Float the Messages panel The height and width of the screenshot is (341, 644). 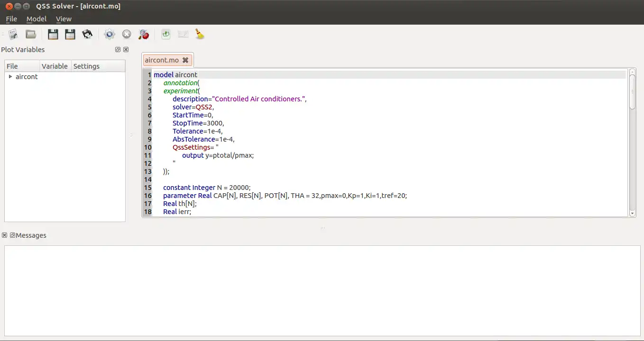pos(13,235)
